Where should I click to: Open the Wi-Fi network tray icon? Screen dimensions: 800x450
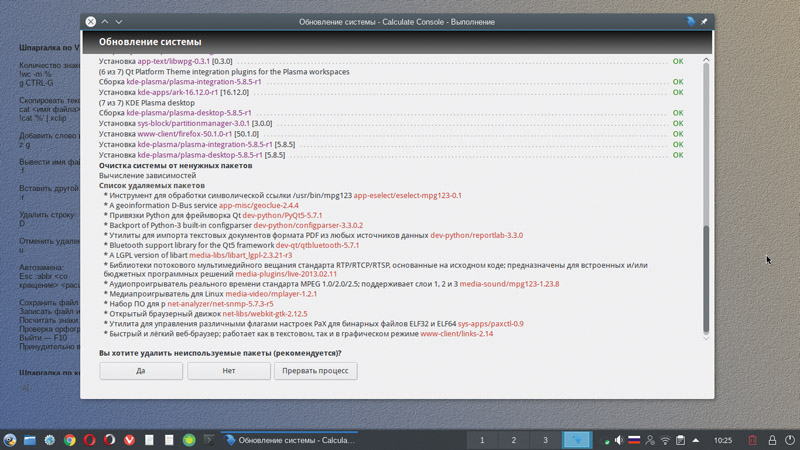pos(665,440)
